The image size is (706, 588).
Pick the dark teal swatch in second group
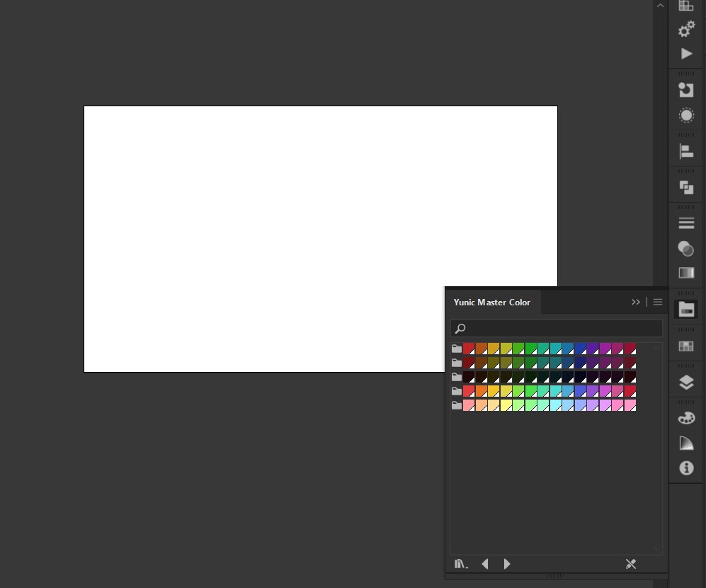[556, 363]
